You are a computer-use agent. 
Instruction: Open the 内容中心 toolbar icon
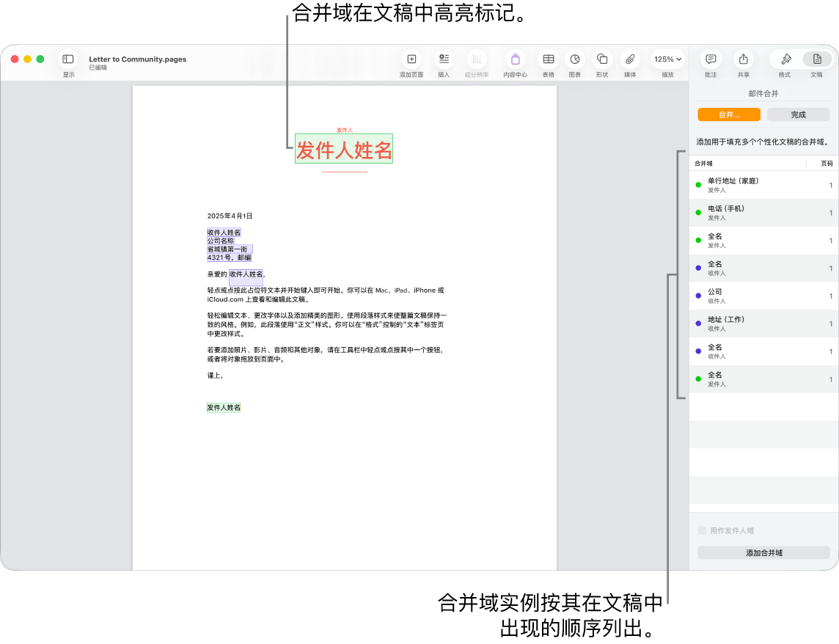[x=516, y=59]
